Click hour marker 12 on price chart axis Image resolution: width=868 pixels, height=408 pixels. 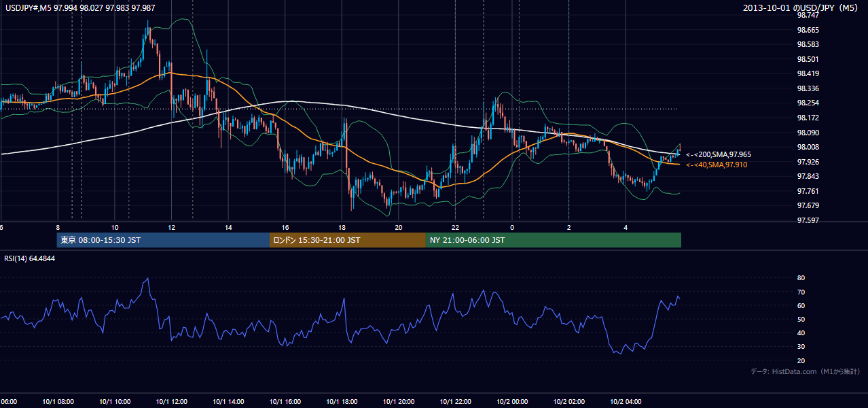pos(171,227)
